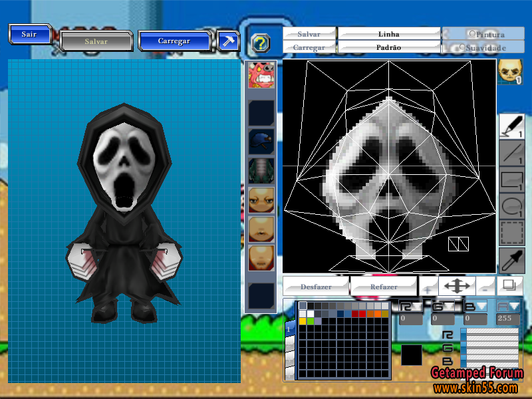This screenshot has width=532, height=399.
Task: Click the B blue channel slider
Action: click(490, 360)
